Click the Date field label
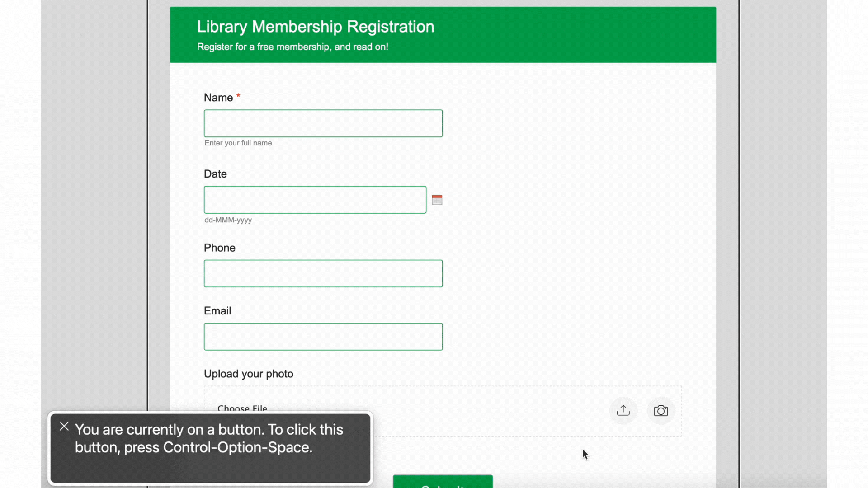 215,174
